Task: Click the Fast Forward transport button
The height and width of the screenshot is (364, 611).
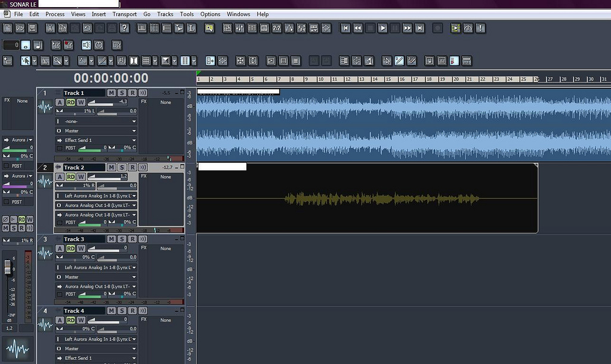Action: pos(407,28)
